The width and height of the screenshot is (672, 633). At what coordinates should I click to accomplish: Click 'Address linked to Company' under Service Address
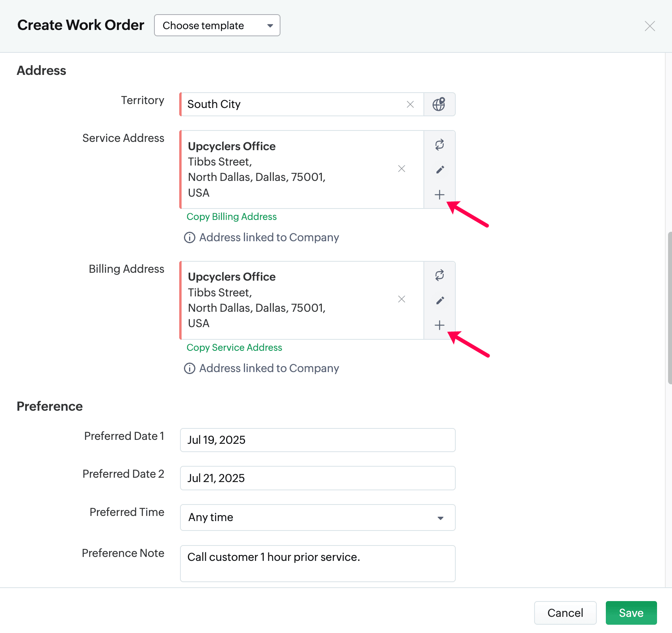click(269, 238)
